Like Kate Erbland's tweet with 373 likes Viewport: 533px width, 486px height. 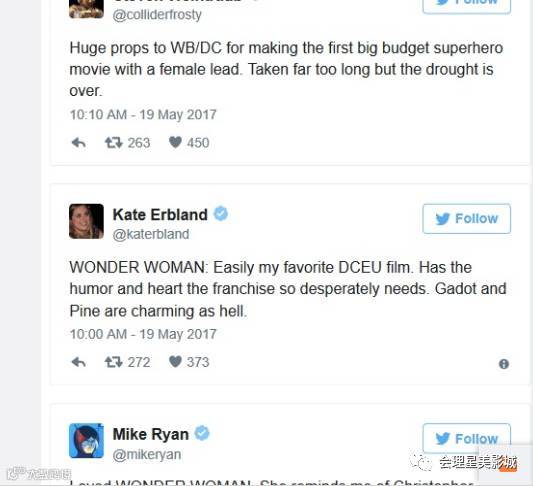click(x=175, y=362)
